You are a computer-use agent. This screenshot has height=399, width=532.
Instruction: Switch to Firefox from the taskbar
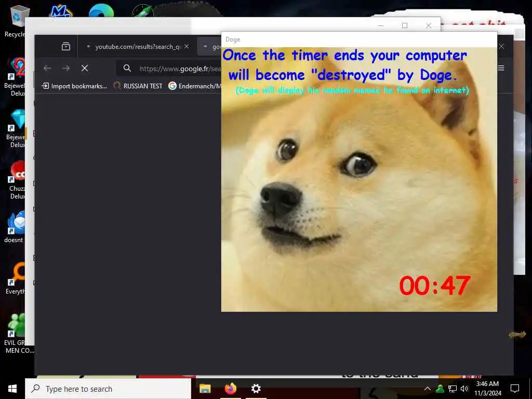pos(231,389)
